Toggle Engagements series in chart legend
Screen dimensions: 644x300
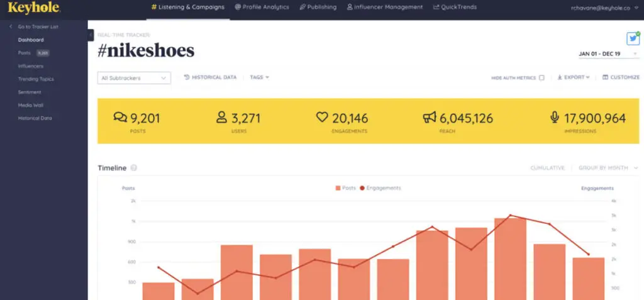[x=380, y=188]
